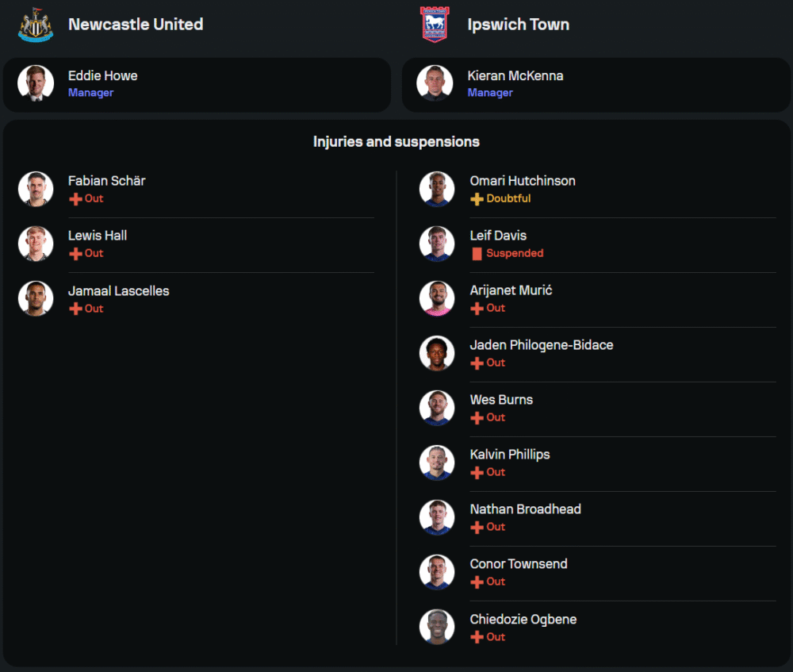Open Kieran McKenna's manager photo
This screenshot has width=793, height=672.
click(x=435, y=83)
